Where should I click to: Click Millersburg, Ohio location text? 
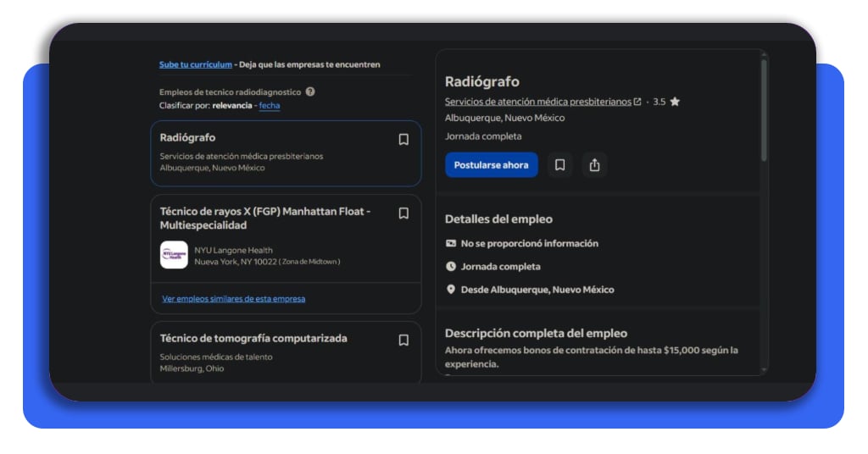pyautogui.click(x=192, y=368)
